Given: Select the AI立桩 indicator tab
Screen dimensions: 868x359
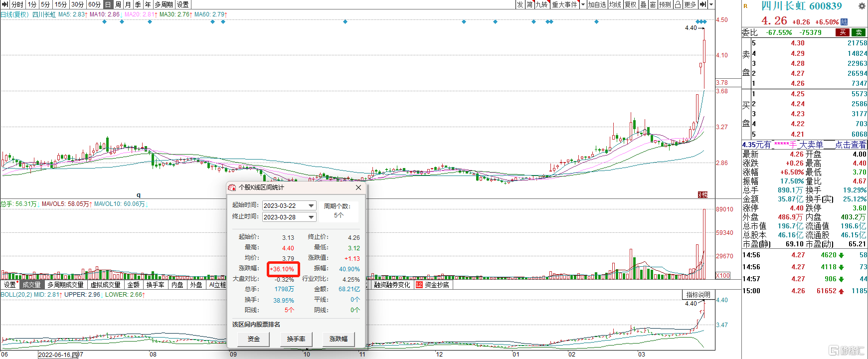Looking at the screenshot, I should coord(217,285).
